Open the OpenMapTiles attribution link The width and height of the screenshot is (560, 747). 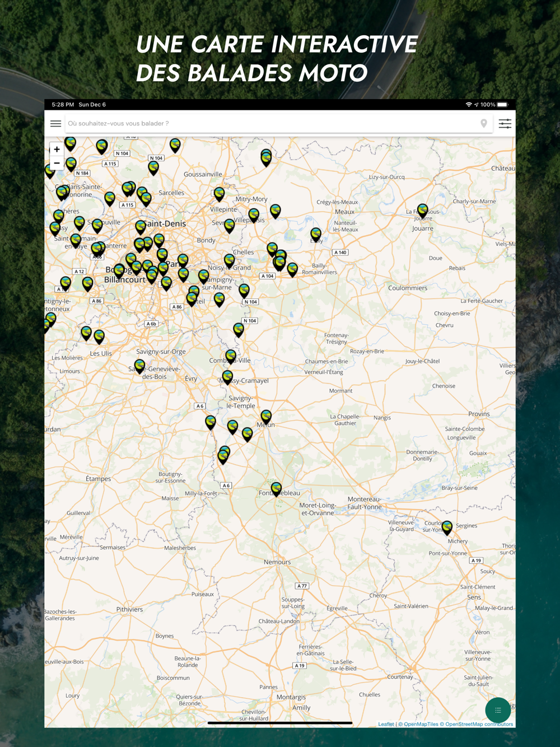(421, 724)
